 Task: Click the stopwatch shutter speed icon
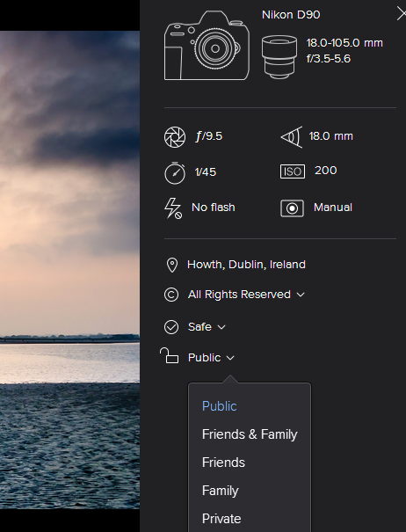click(175, 172)
